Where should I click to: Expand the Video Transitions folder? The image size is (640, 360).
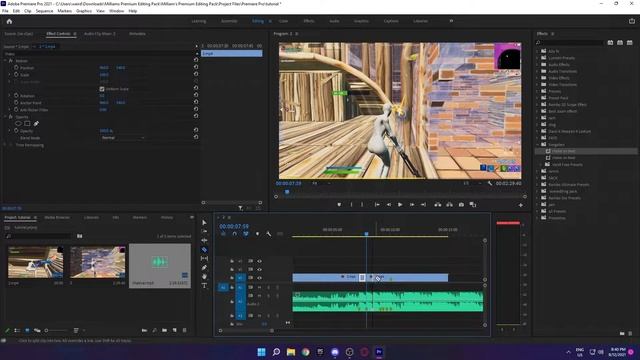point(538,84)
